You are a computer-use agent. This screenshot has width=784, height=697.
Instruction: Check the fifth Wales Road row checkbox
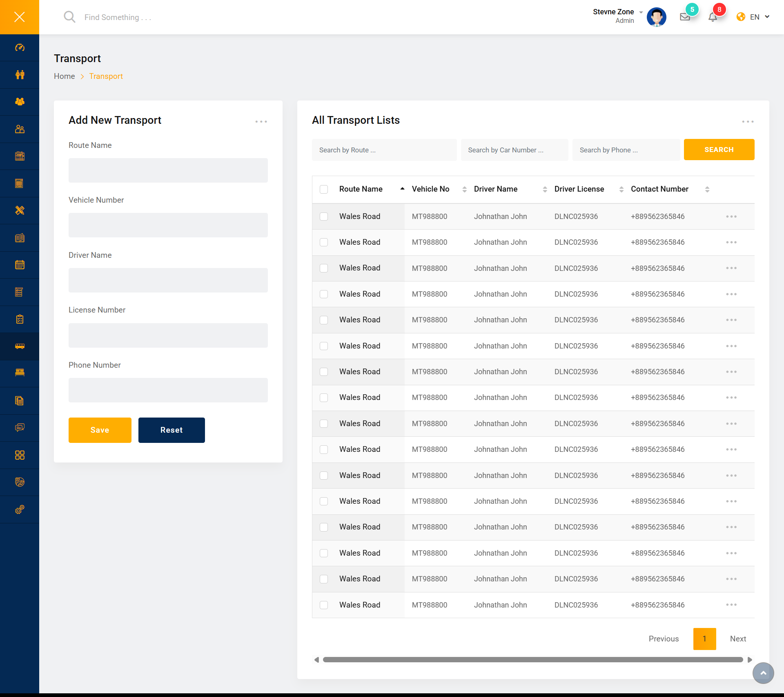(324, 320)
